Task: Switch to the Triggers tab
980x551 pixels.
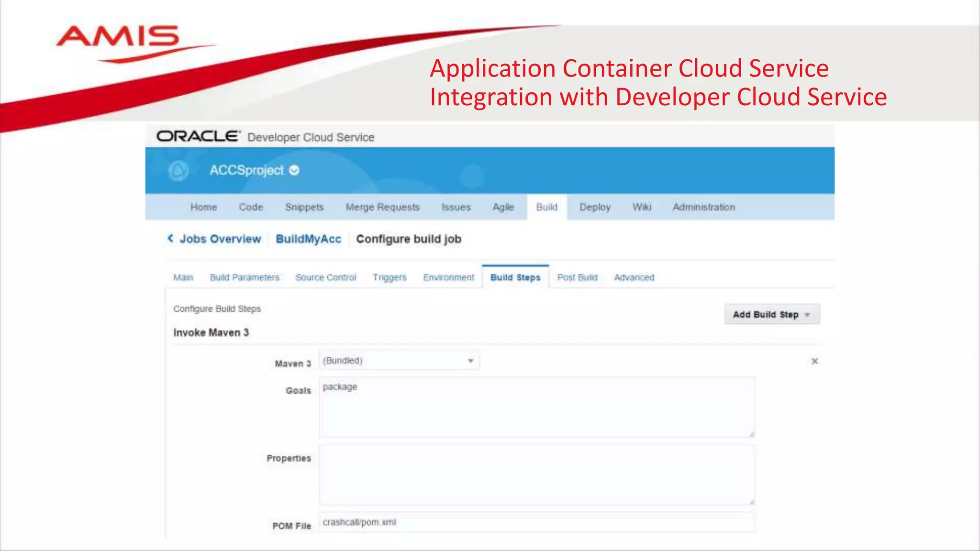Action: [390, 277]
